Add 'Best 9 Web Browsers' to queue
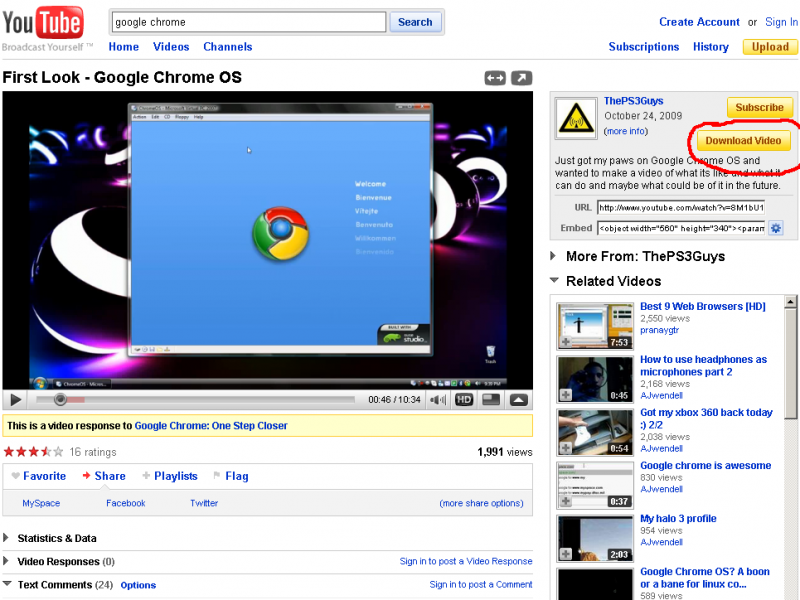The image size is (800, 600). click(x=566, y=342)
